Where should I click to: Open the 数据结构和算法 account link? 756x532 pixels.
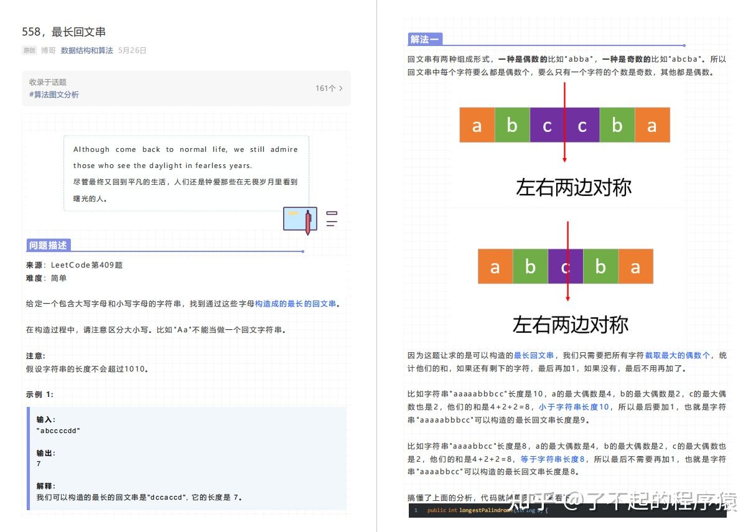click(87, 50)
